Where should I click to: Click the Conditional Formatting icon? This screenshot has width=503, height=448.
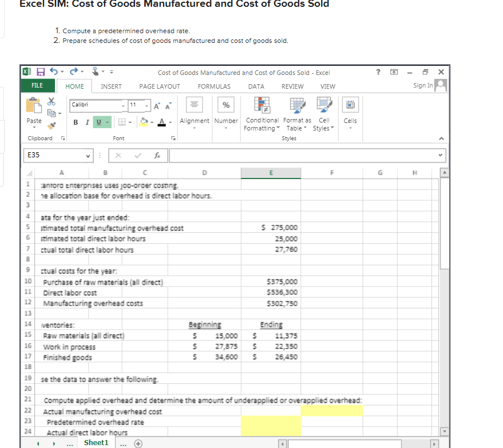pyautogui.click(x=263, y=105)
